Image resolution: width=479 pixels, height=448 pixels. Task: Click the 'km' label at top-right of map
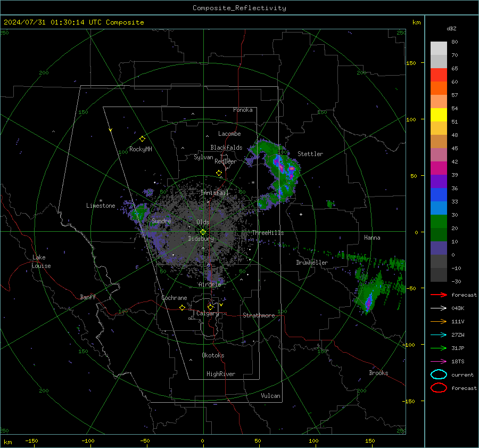416,22
